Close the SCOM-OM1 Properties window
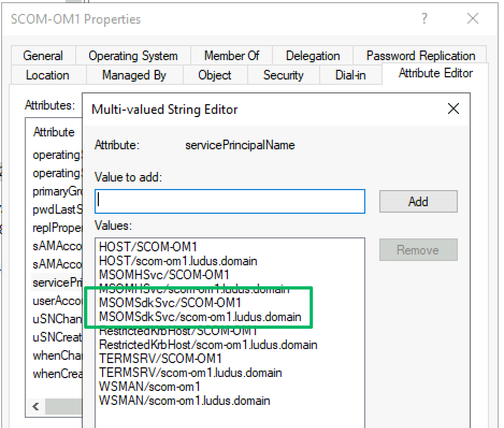 [x=473, y=19]
